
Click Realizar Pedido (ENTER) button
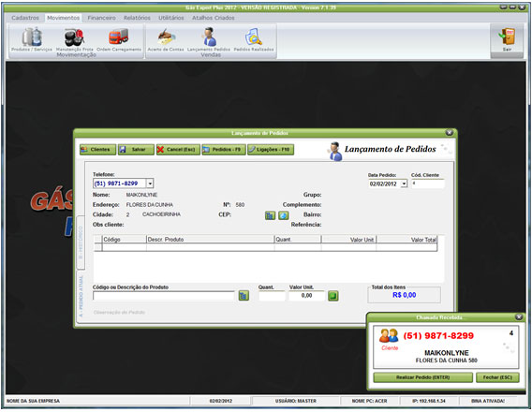click(x=422, y=377)
